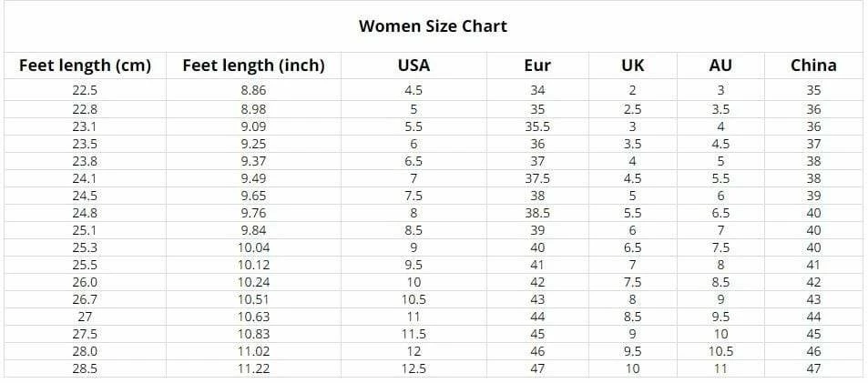Select the China column header

pos(813,66)
